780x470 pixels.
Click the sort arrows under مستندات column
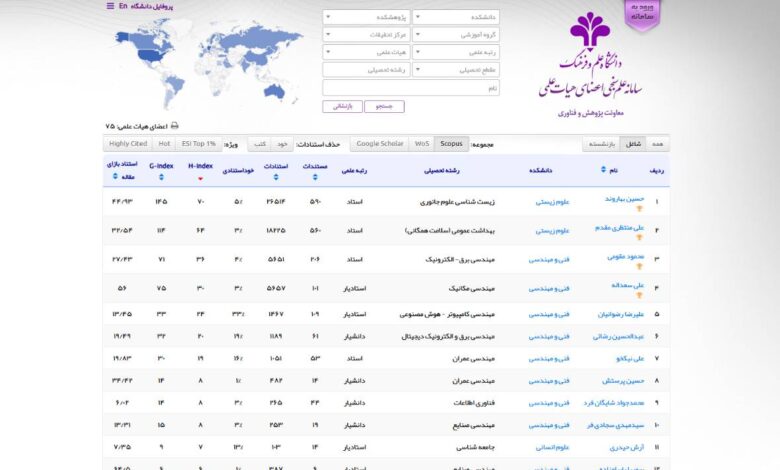pyautogui.click(x=315, y=178)
